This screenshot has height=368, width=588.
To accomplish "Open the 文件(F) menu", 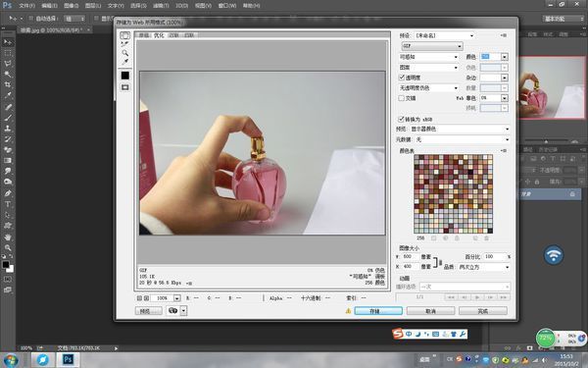I will tap(26, 6).
